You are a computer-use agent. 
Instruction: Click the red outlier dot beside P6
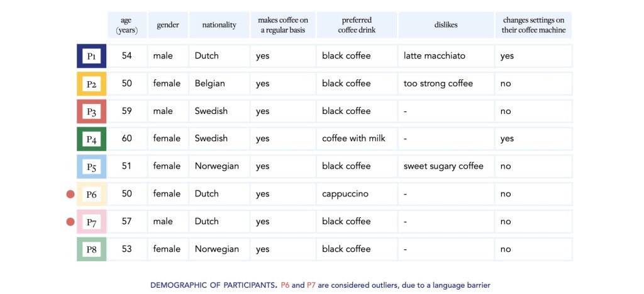pyautogui.click(x=70, y=195)
